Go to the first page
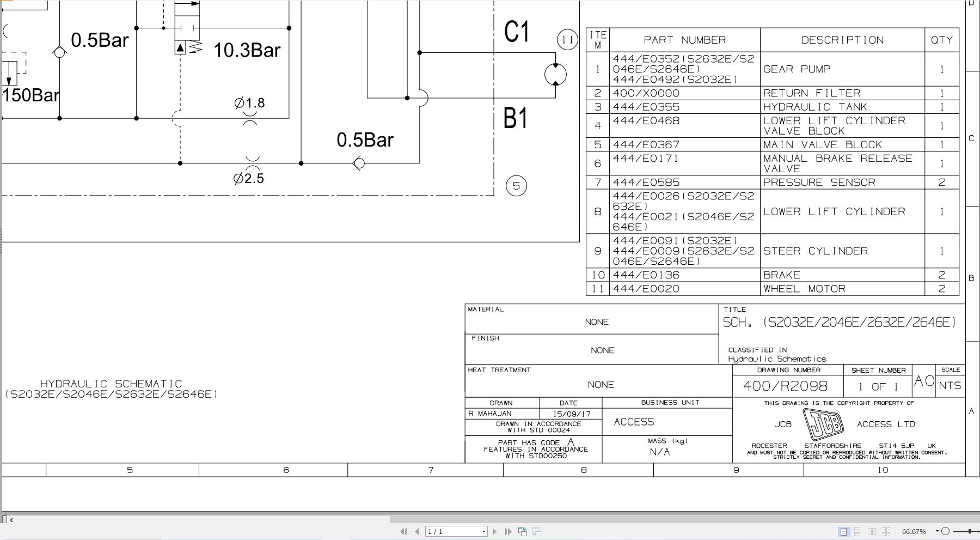 (403, 531)
